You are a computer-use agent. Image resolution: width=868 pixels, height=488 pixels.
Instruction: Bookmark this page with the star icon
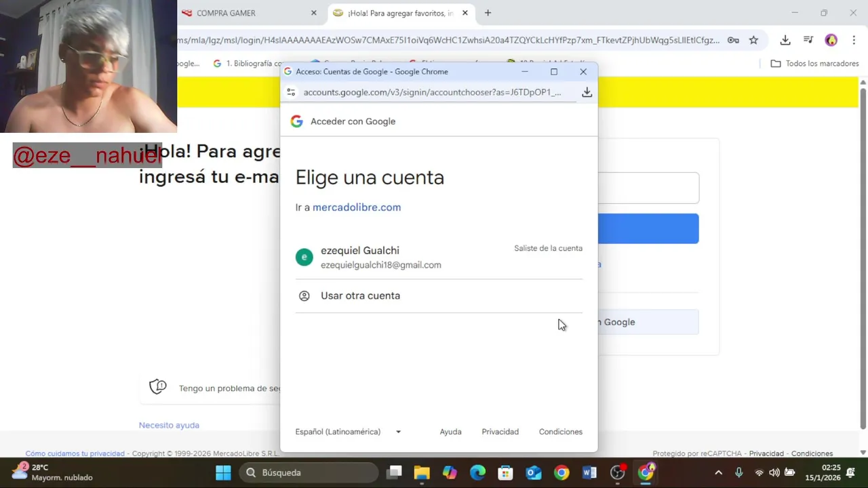(753, 40)
